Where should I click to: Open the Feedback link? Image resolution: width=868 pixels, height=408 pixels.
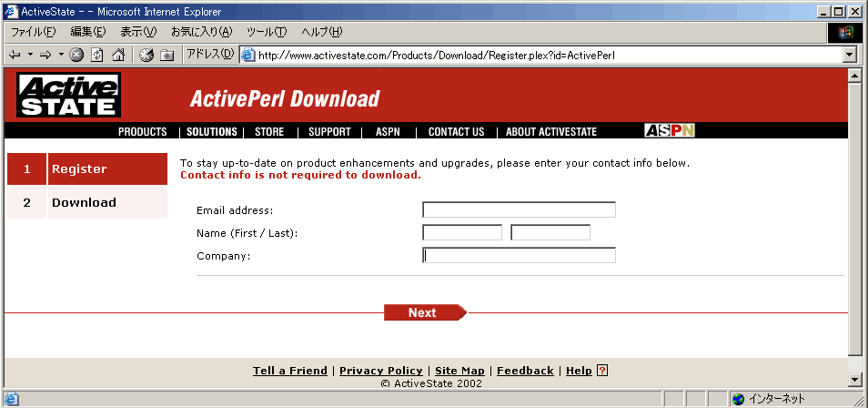tap(525, 371)
